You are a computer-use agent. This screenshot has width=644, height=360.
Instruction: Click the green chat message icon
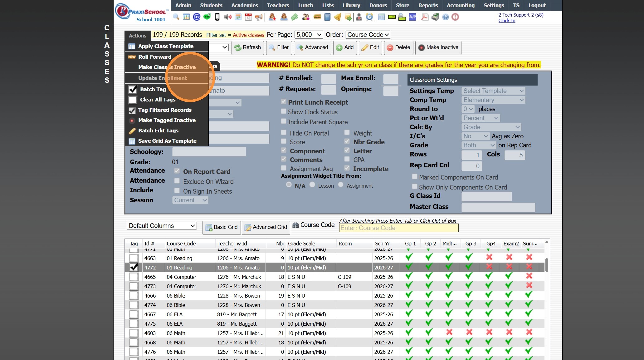click(207, 17)
